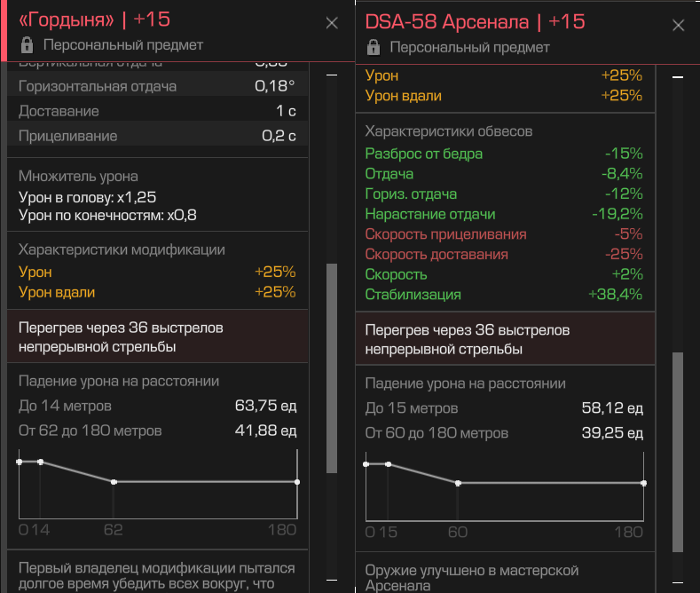Close the «Гордыня» item panel
The height and width of the screenshot is (593, 700).
tap(332, 24)
